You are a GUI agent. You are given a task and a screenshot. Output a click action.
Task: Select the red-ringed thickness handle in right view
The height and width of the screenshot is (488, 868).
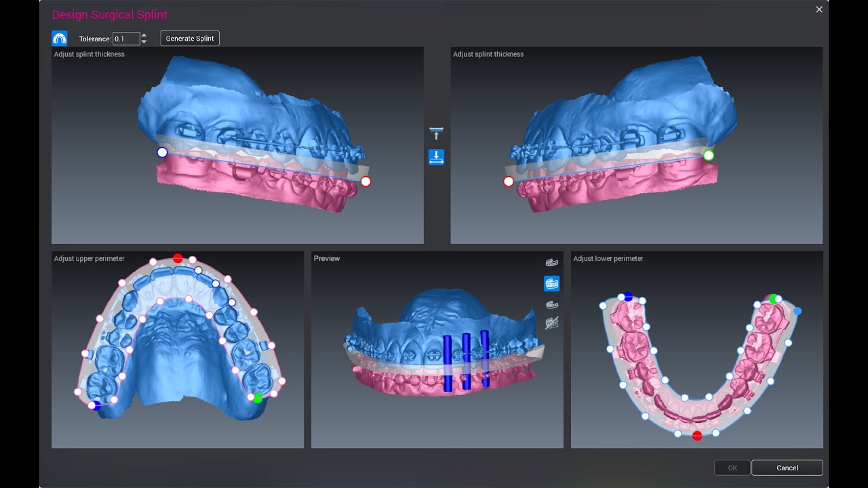coord(509,182)
